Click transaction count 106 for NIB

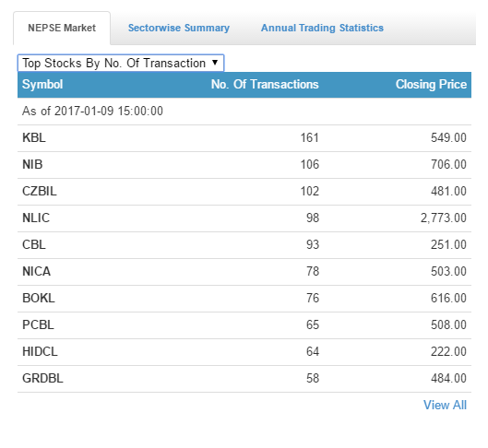[x=310, y=165]
